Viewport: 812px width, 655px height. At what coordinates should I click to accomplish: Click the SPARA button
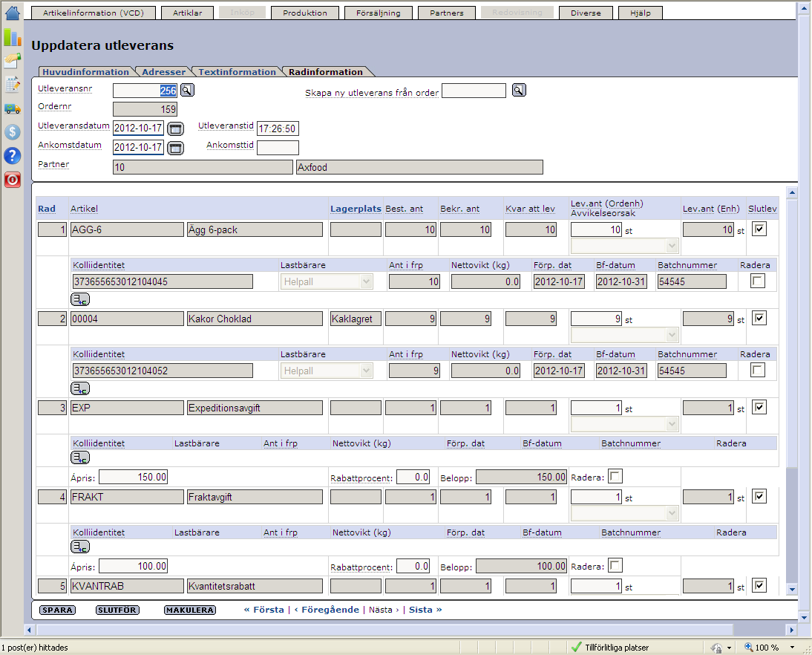[57, 610]
